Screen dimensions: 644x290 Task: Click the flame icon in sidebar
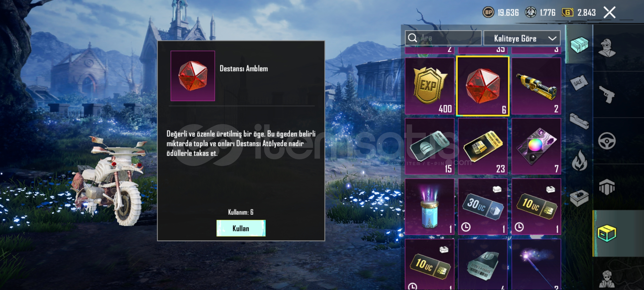[580, 160]
